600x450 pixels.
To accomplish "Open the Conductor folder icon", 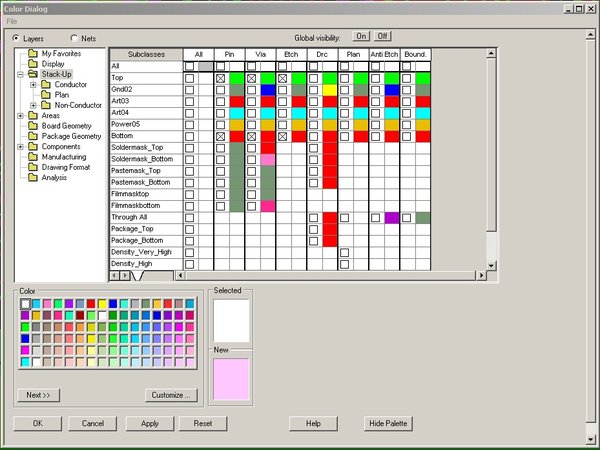I will [46, 85].
